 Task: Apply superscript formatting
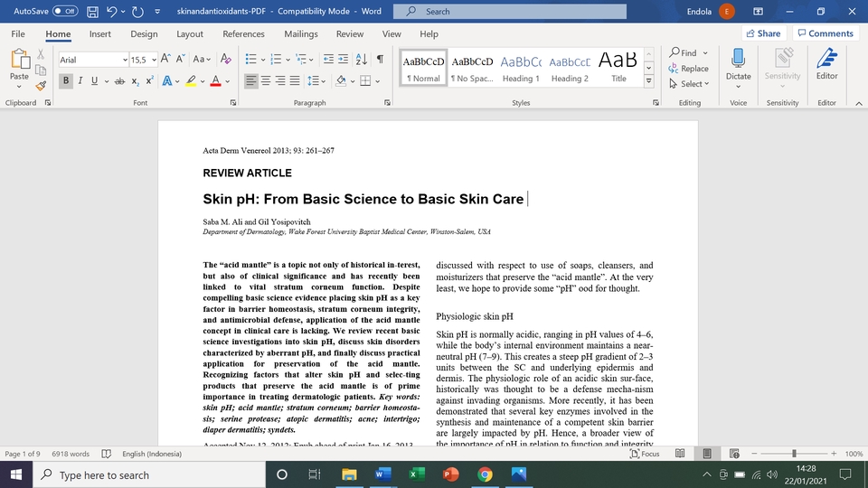(149, 80)
